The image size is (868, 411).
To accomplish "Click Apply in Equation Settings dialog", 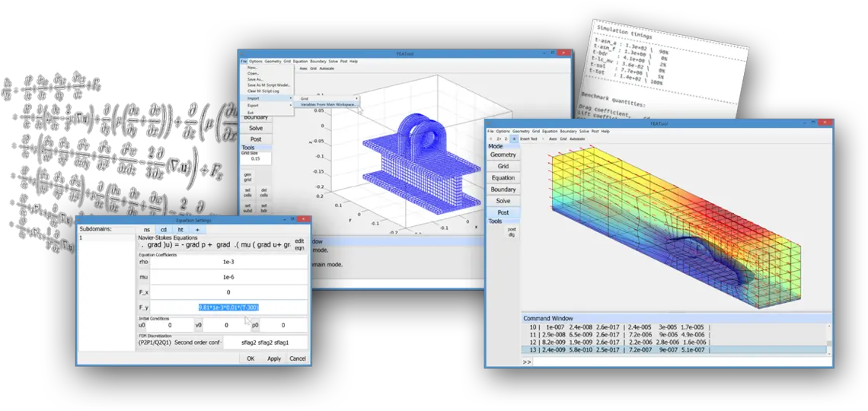I will [x=274, y=358].
